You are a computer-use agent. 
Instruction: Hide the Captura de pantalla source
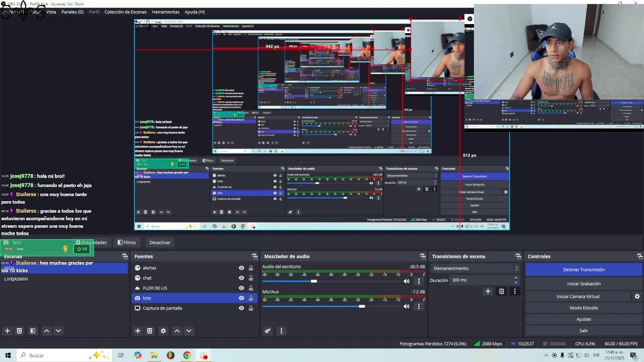242,308
